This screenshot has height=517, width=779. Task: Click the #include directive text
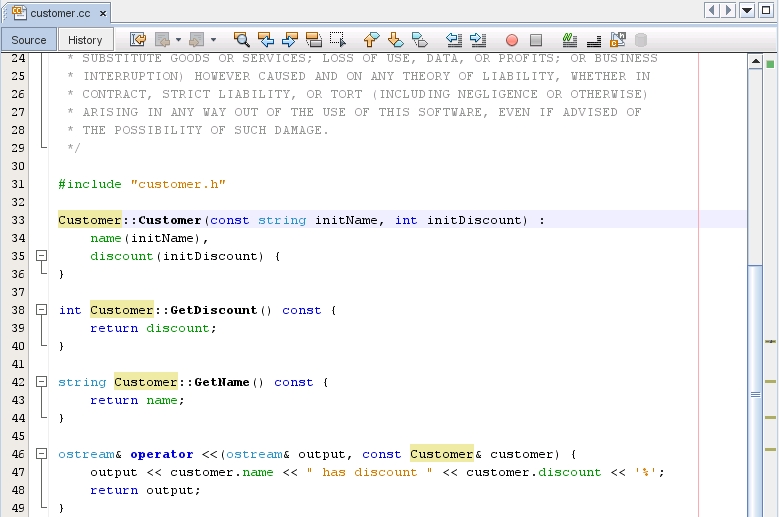(90, 184)
